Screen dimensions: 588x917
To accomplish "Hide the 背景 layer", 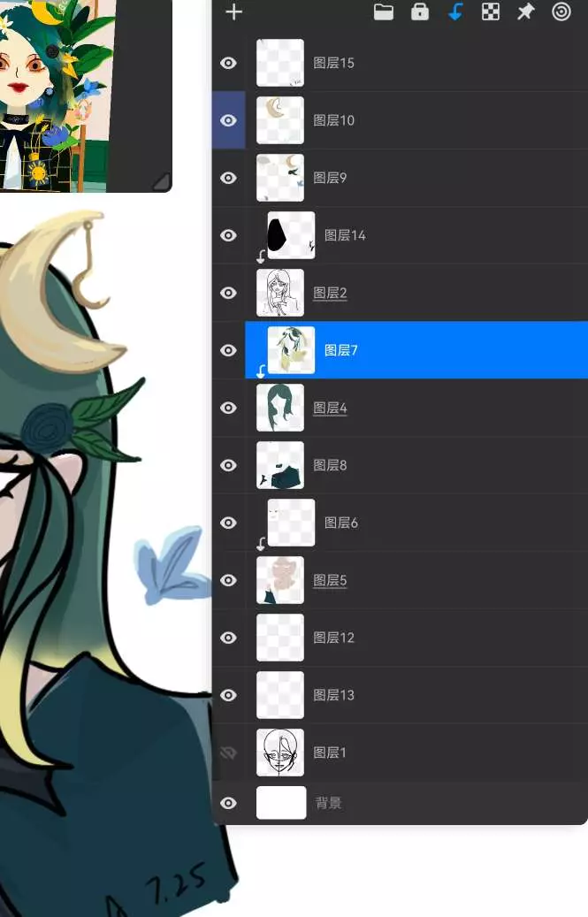I will pyautogui.click(x=229, y=803).
